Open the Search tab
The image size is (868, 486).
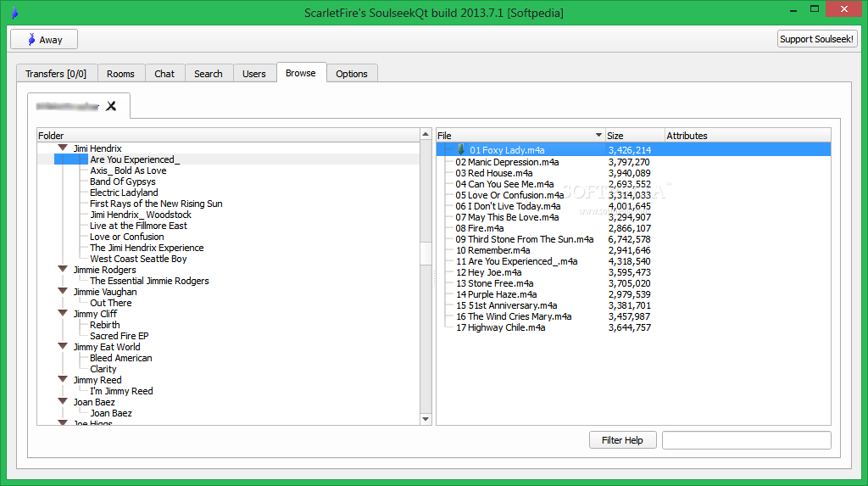pos(209,74)
